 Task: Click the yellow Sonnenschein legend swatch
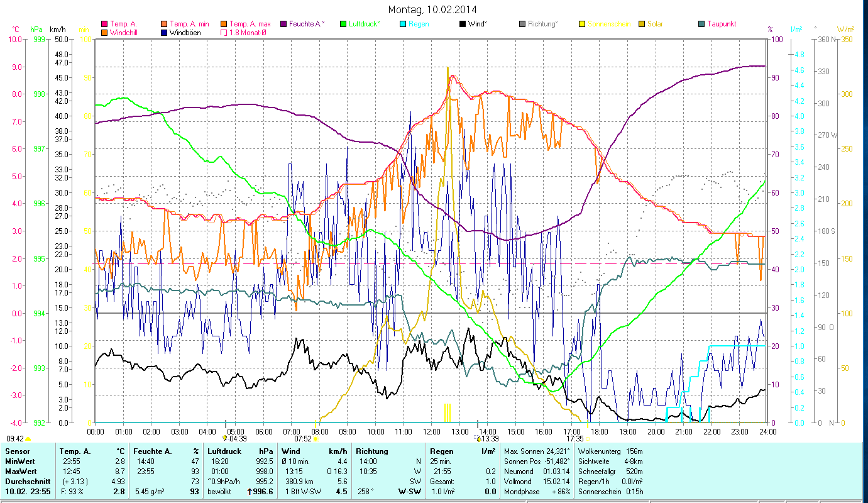582,24
